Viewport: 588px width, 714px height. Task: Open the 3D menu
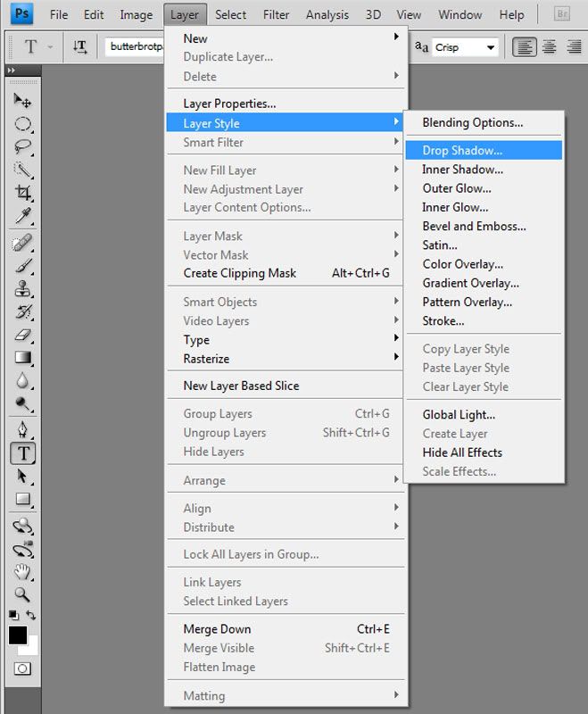[373, 15]
